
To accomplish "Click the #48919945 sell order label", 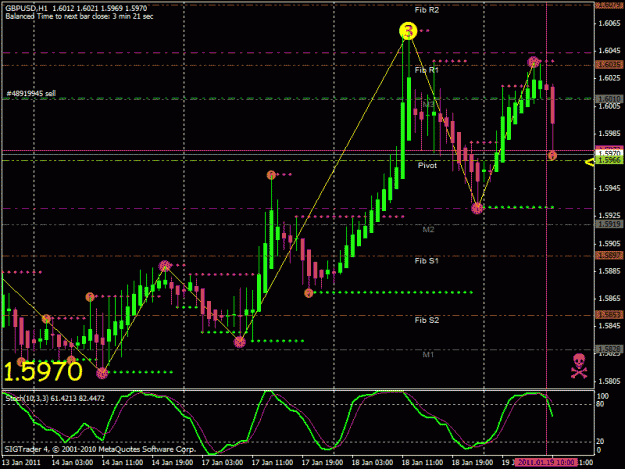I will pyautogui.click(x=31, y=94).
